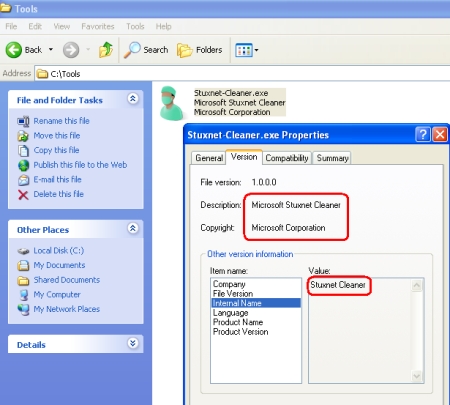Click the My Network Places icon
Image resolution: width=450 pixels, height=405 pixels.
(23, 310)
